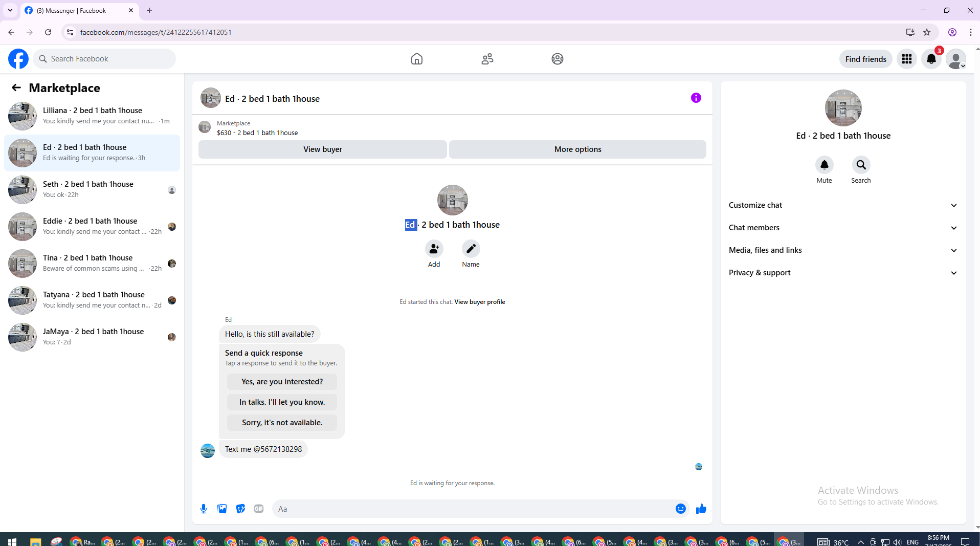Edit the chat name with the pencil icon

tap(471, 249)
